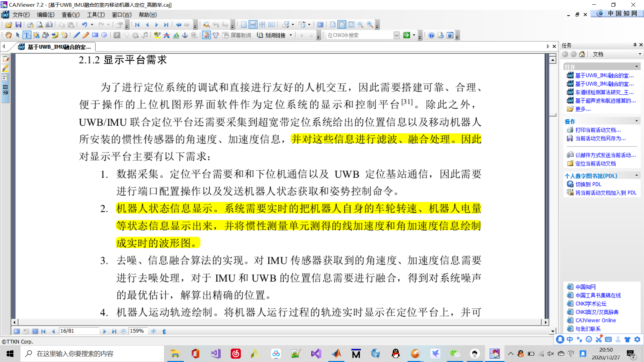Open the 划词链接 dropdown arrow
The height and width of the screenshot is (362, 644).
[x=291, y=35]
